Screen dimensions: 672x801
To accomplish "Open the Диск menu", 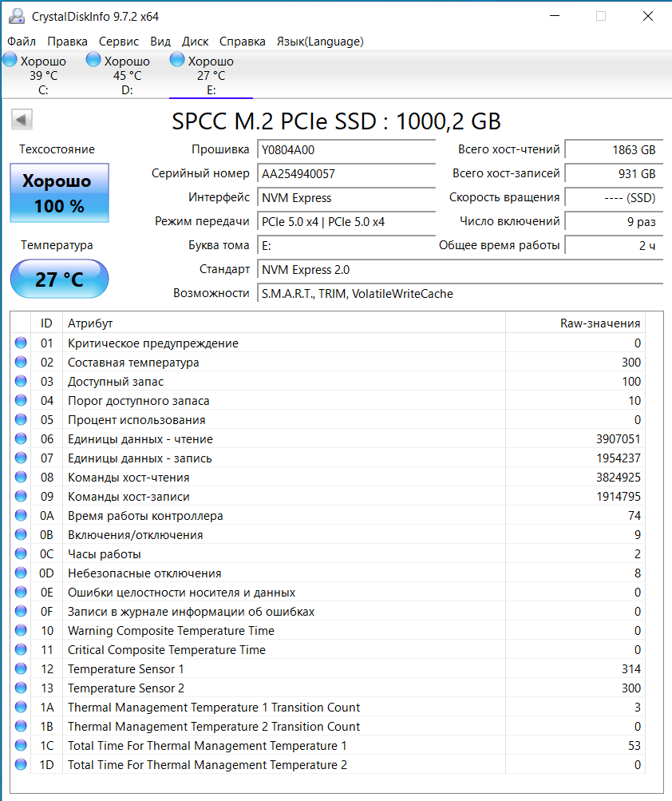I will tap(195, 42).
